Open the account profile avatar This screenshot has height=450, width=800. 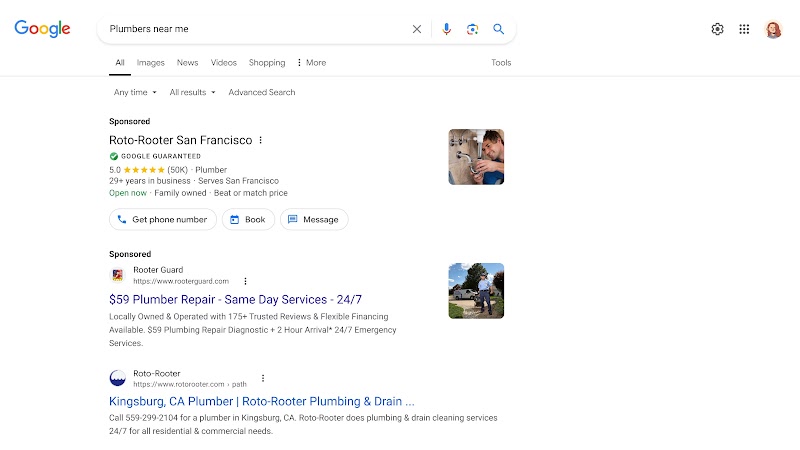773,29
